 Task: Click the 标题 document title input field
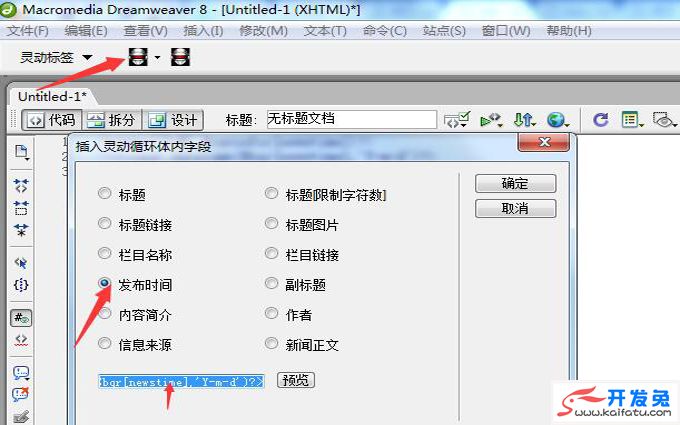point(352,119)
